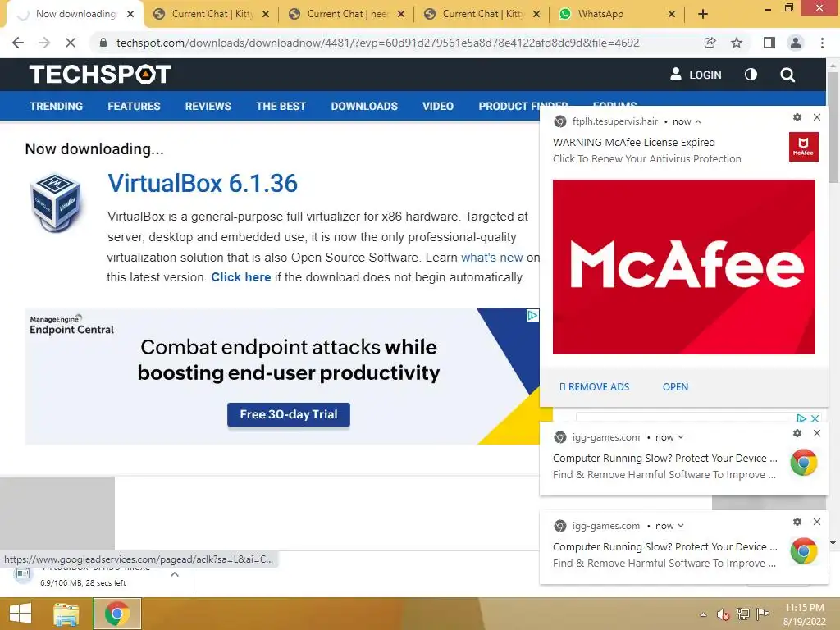The image size is (840, 630).
Task: Open settings gear on first igg-games notification
Action: click(797, 433)
